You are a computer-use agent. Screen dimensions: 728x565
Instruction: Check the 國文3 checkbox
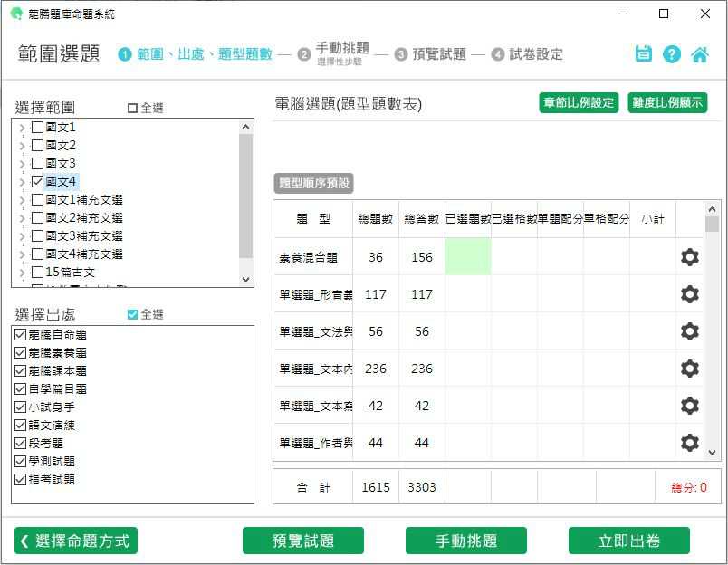(x=37, y=163)
